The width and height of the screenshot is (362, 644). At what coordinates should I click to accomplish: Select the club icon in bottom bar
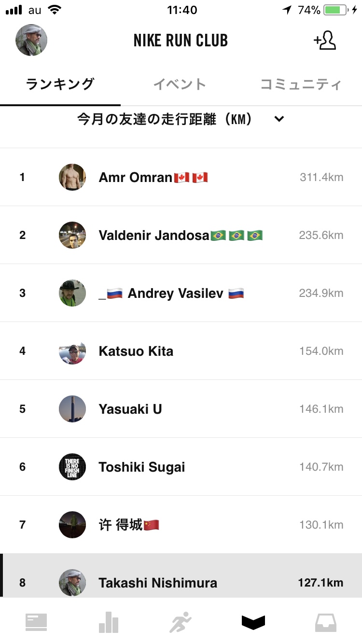[253, 622]
